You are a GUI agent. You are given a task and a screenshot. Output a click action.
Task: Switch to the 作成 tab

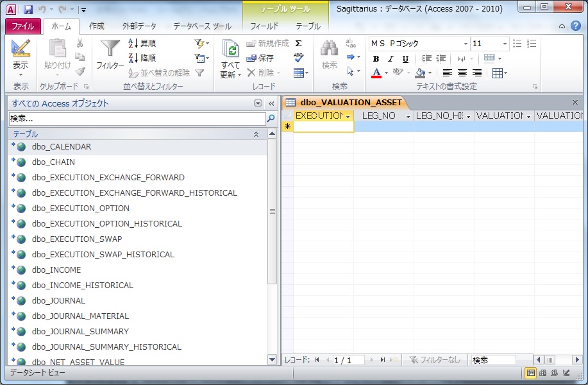coord(97,26)
